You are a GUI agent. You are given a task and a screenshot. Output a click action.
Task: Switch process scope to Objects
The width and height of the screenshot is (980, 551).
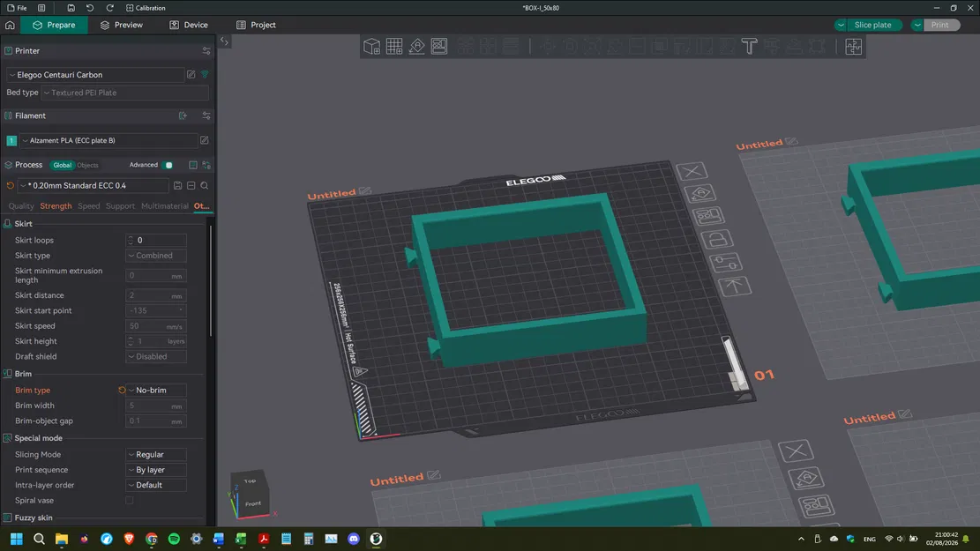(x=88, y=165)
